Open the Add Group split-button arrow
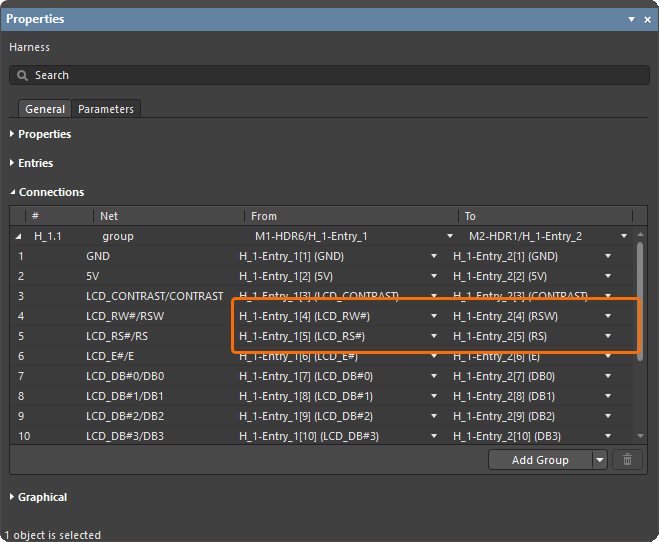659x542 pixels. 599,460
